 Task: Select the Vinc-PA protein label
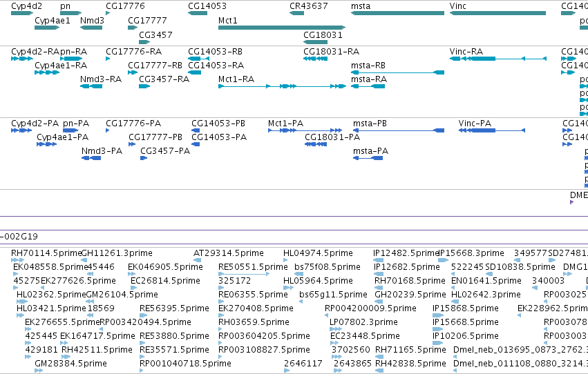475,123
